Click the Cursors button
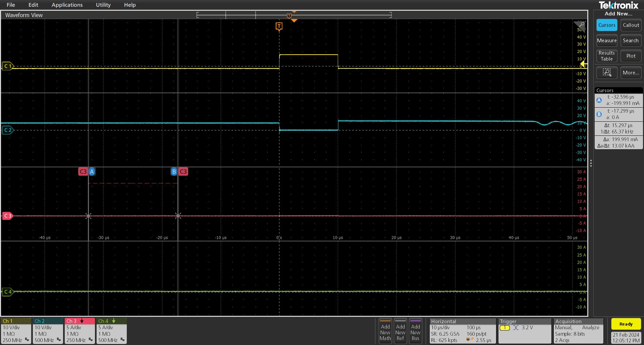Image resolution: width=644 pixels, height=345 pixels. (x=607, y=25)
